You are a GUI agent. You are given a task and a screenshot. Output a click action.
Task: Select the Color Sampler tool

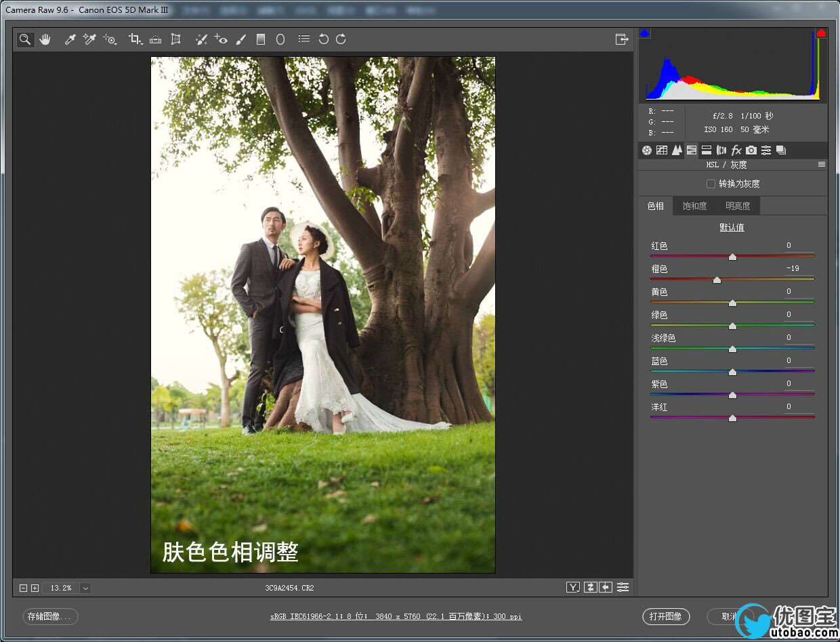tap(89, 39)
